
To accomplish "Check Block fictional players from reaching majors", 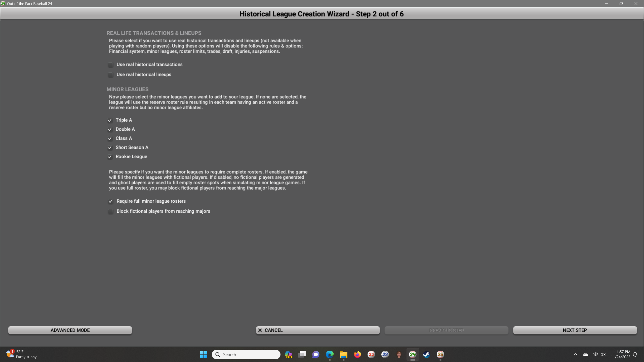I will coord(110,212).
